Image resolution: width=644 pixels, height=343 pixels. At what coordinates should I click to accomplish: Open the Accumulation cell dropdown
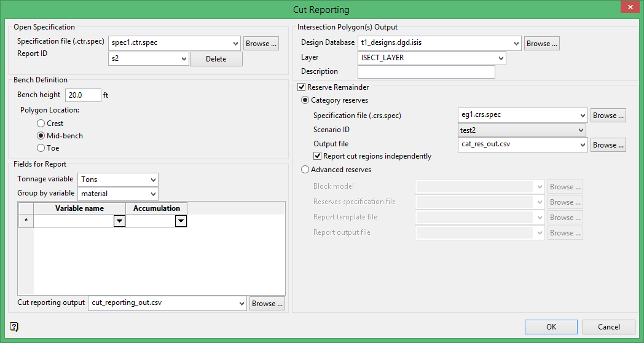[181, 221]
